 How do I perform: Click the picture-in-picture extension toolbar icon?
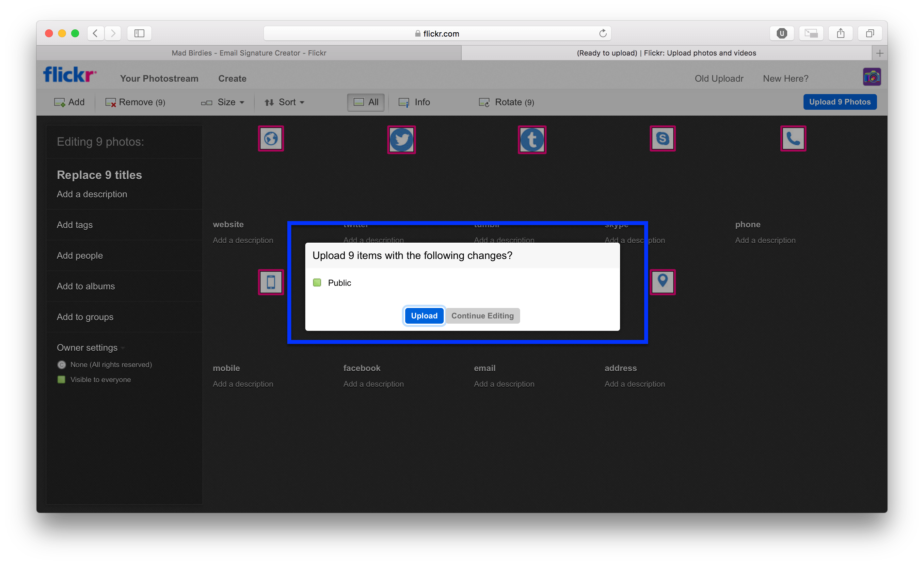811,33
